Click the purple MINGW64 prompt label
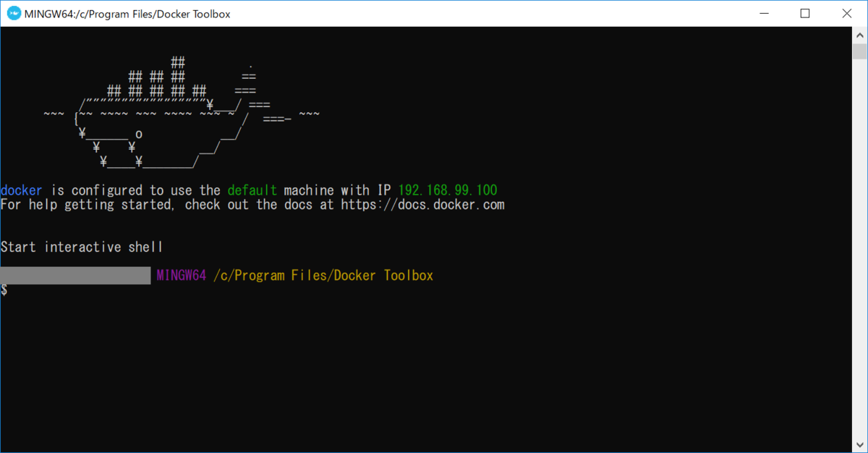The height and width of the screenshot is (453, 868). (x=182, y=276)
